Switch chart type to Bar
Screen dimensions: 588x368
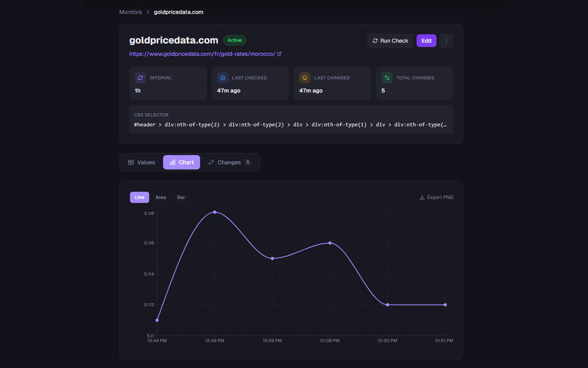181,197
